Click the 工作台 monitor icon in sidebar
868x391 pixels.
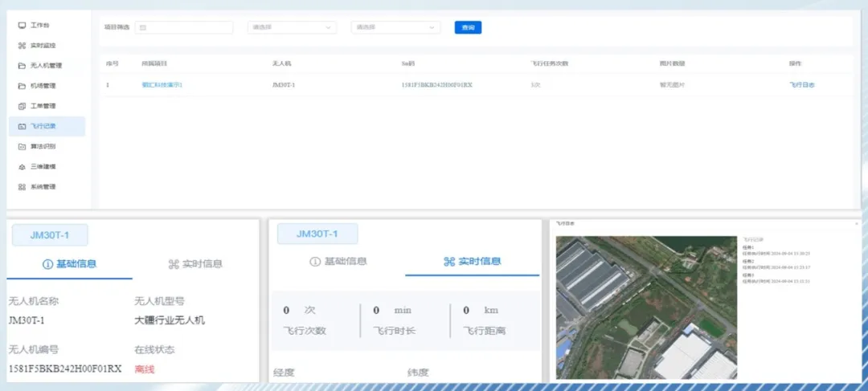pyautogui.click(x=22, y=25)
